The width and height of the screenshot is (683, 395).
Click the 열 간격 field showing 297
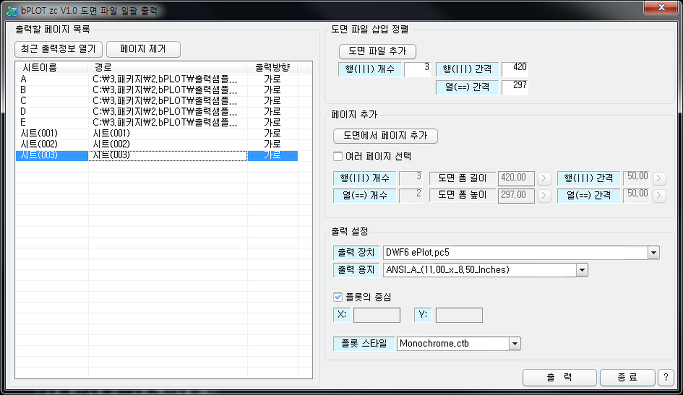[x=514, y=87]
